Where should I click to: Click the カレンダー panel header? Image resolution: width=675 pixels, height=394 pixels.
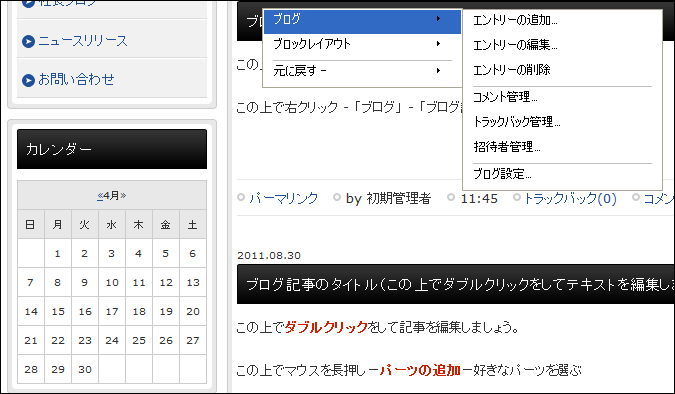pyautogui.click(x=112, y=149)
